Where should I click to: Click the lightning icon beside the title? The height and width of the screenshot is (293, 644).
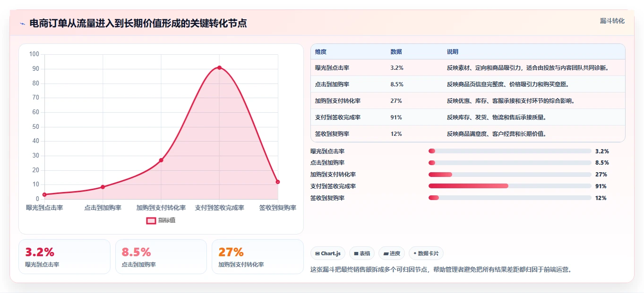(22, 24)
